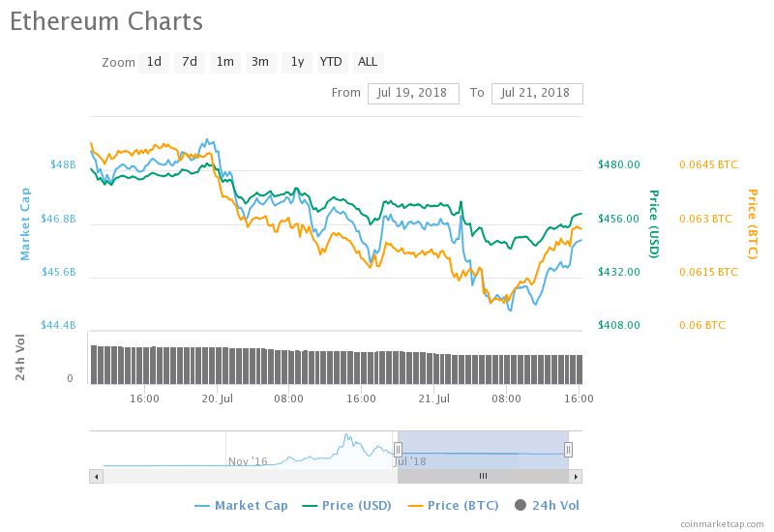Click the 0.0615 BTC axis label
Viewport: 774px width, 532px height.
coord(708,272)
